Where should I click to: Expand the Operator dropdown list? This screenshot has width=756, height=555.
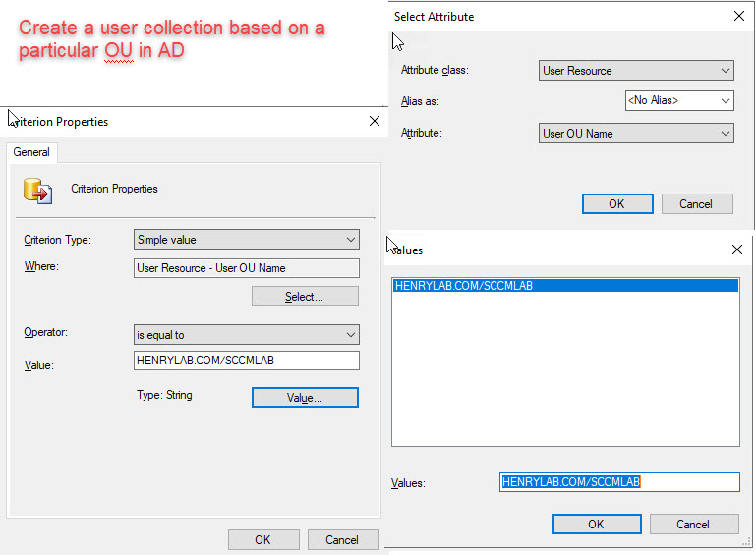[x=246, y=335]
